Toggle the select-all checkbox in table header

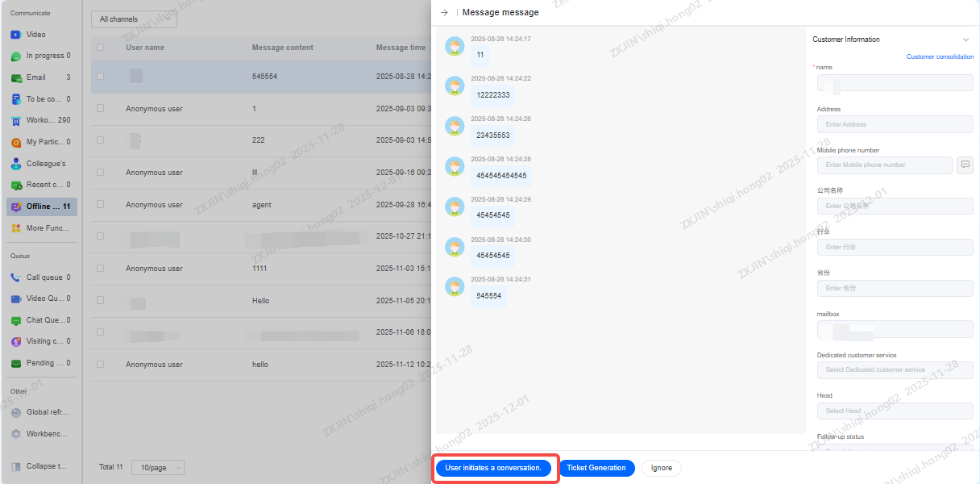(x=101, y=48)
